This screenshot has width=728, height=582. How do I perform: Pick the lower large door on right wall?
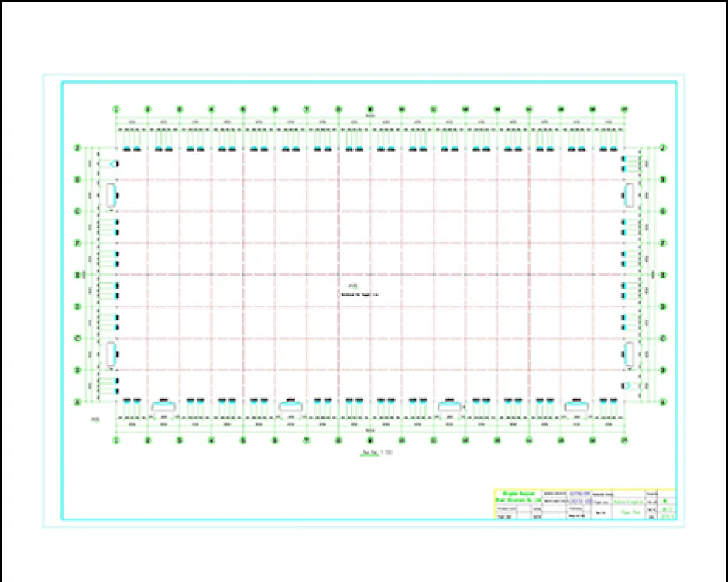(x=629, y=354)
